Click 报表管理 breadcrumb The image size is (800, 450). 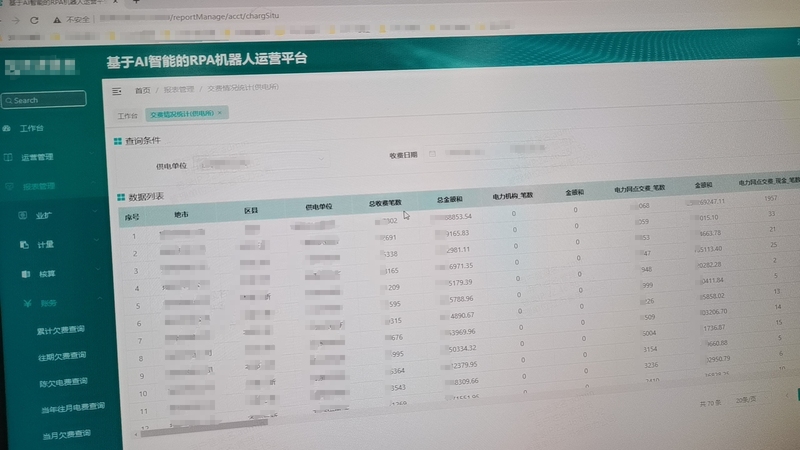coord(179,89)
